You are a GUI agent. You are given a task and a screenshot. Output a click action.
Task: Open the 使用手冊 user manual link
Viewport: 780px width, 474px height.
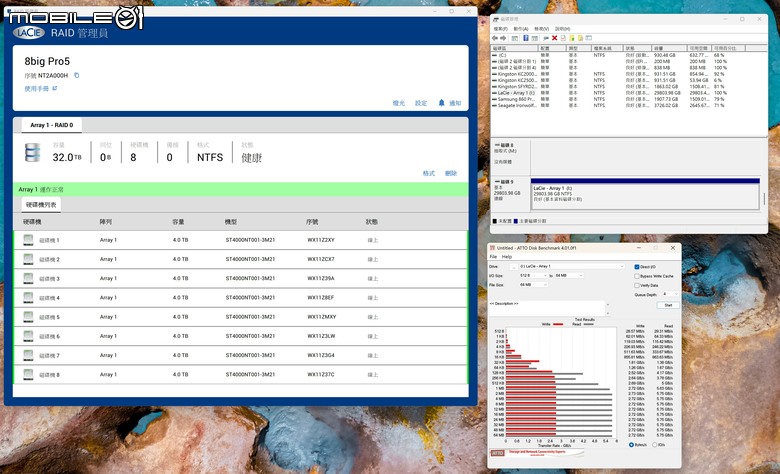(x=41, y=89)
